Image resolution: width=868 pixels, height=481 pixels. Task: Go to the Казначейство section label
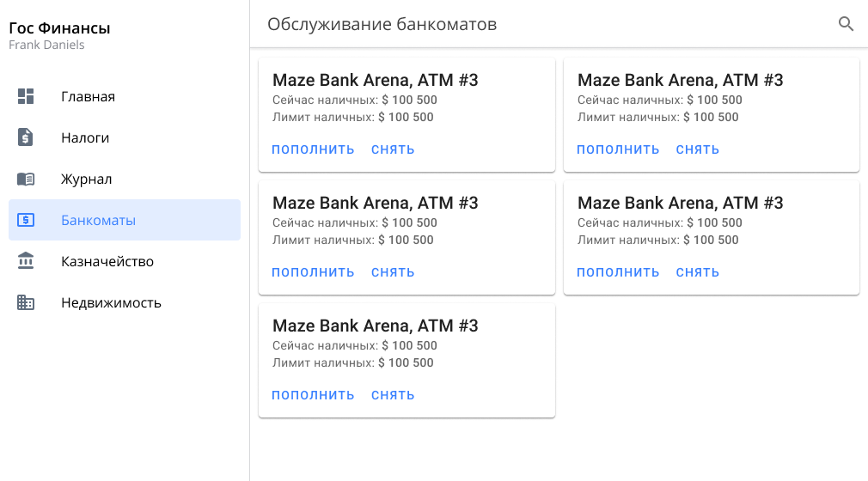107,261
